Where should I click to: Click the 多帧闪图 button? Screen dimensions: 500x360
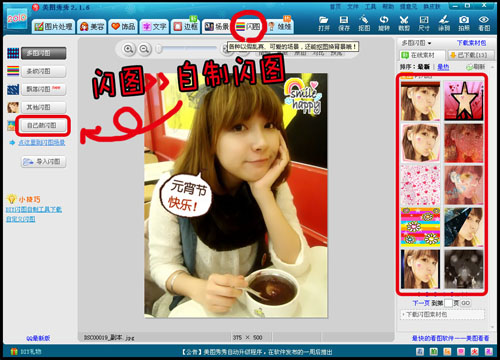[43, 71]
